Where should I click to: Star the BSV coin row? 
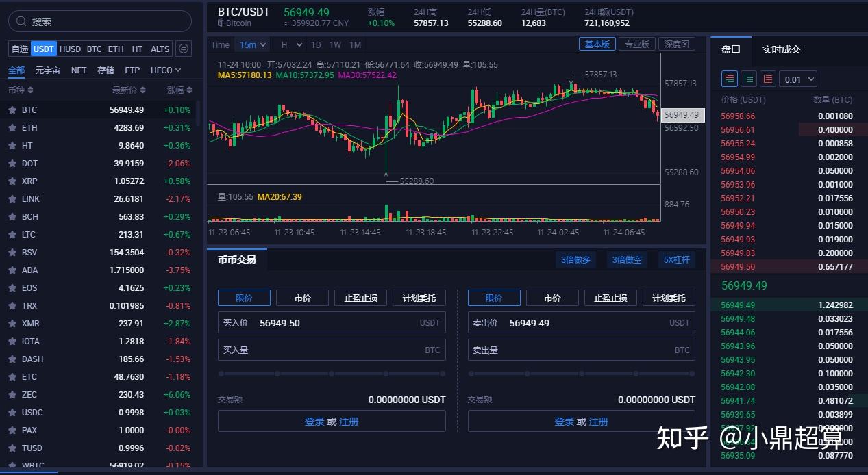(x=12, y=252)
